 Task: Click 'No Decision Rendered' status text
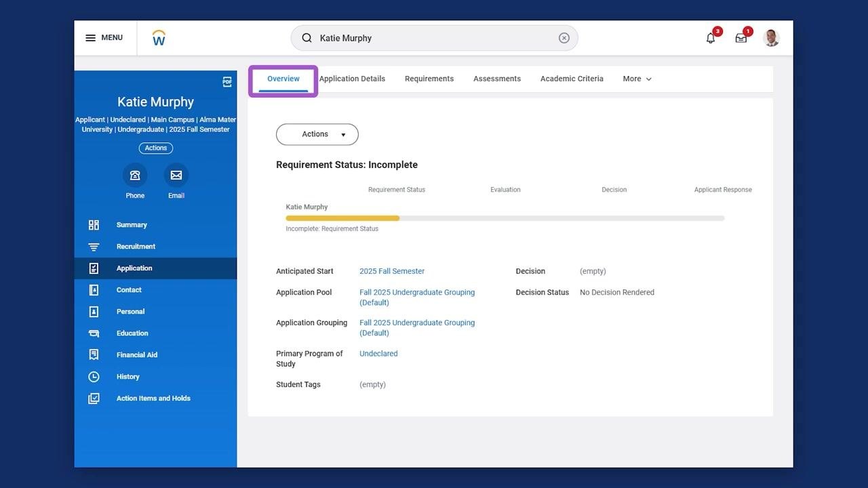point(617,293)
